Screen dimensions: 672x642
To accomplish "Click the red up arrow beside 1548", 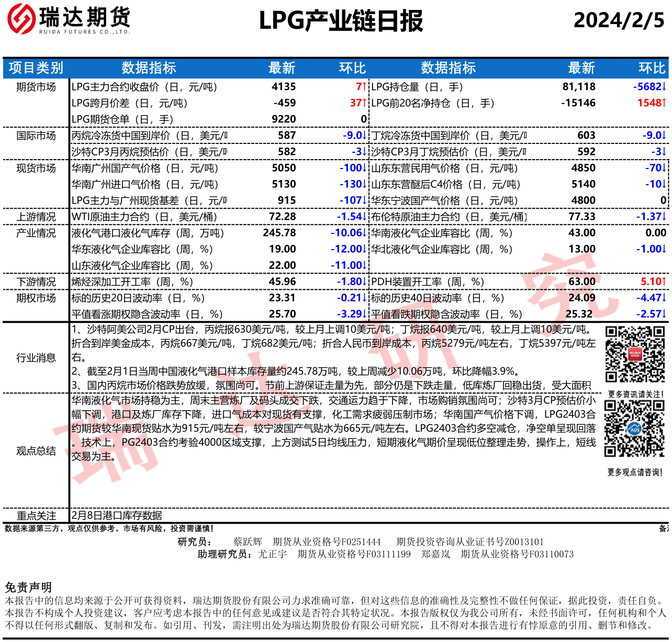I will point(664,103).
